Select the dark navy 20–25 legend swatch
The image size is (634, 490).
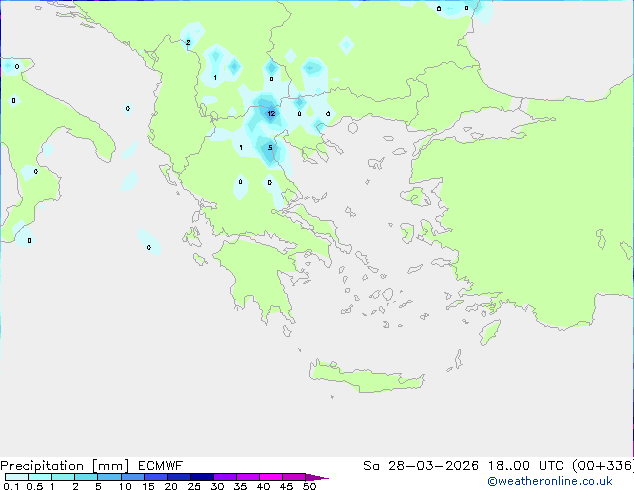tap(182, 477)
